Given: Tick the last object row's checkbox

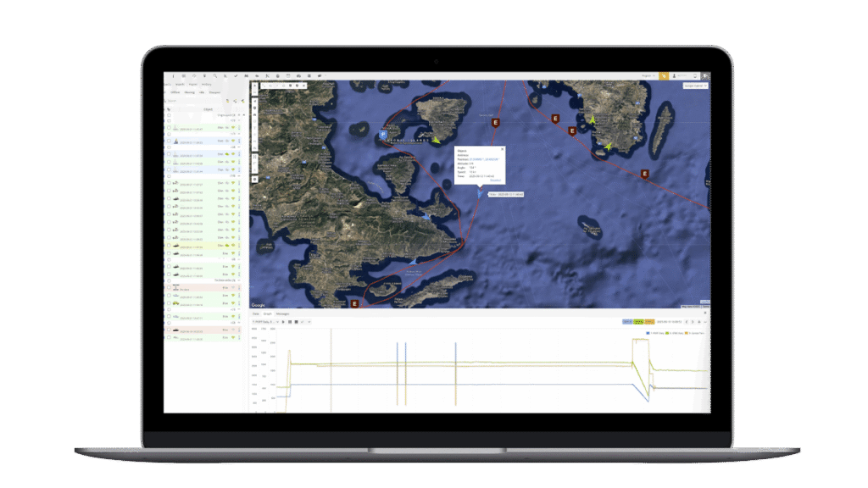Looking at the screenshot, I should click(x=169, y=339).
